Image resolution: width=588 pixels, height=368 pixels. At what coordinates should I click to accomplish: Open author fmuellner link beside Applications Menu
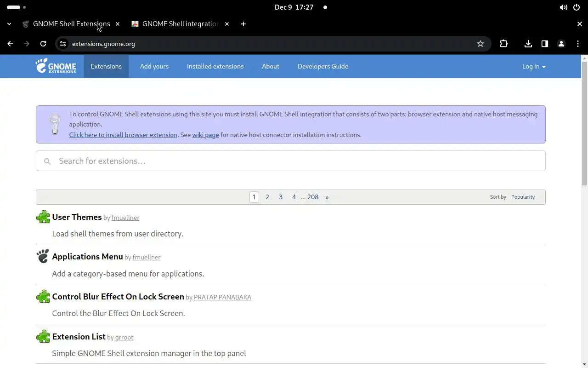[147, 257]
